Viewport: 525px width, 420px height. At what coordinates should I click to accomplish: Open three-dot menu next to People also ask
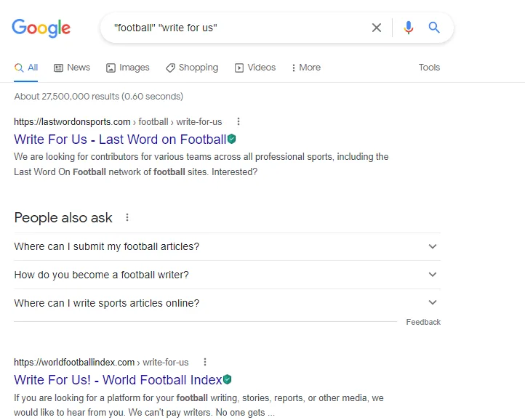pos(127,217)
